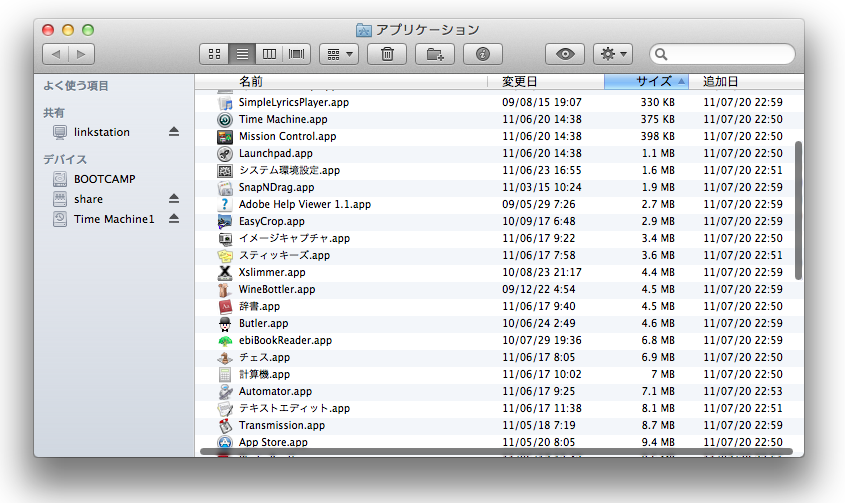Click the Mission Control.app icon
The width and height of the screenshot is (845, 503).
[225, 136]
